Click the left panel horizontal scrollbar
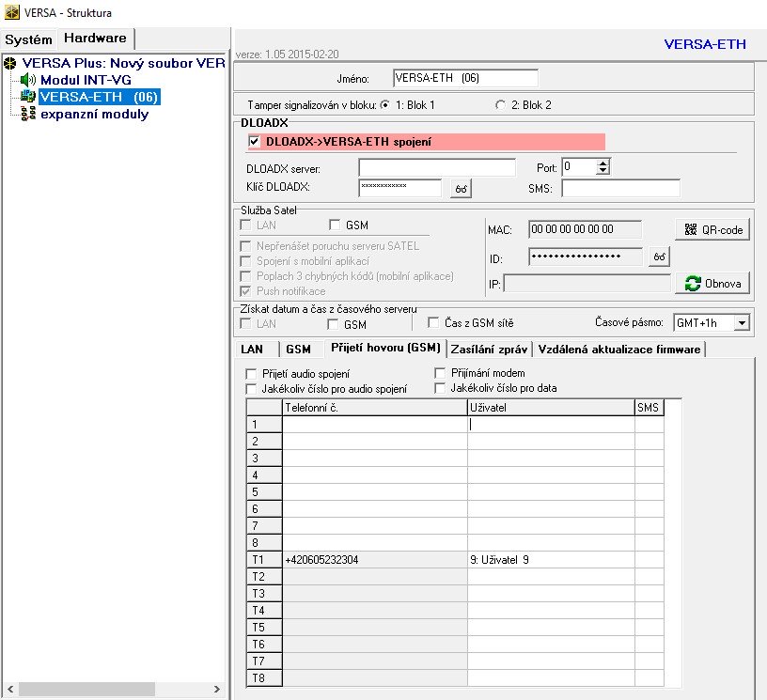Viewport: 767px width, 700px height. [113, 690]
